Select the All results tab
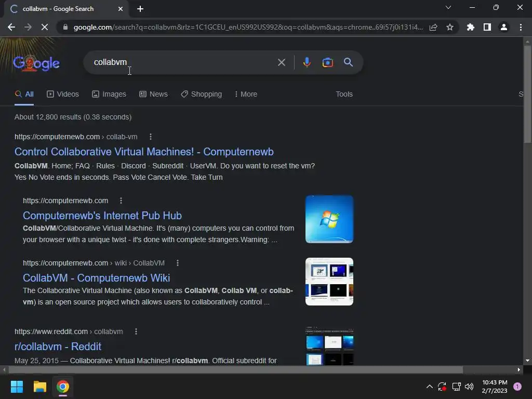Viewport: 532px width, 399px height. pyautogui.click(x=24, y=95)
